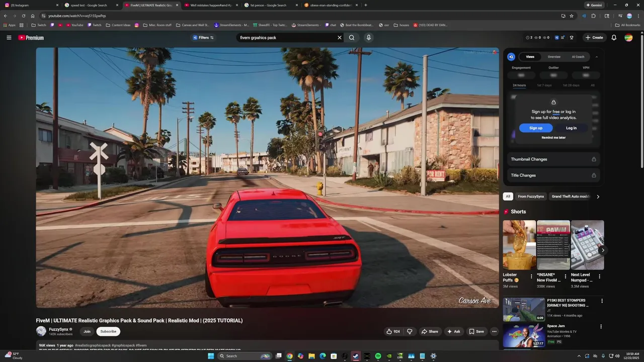Open Spotify from the taskbar
Viewport: 644px width, 362px height.
coord(378,356)
